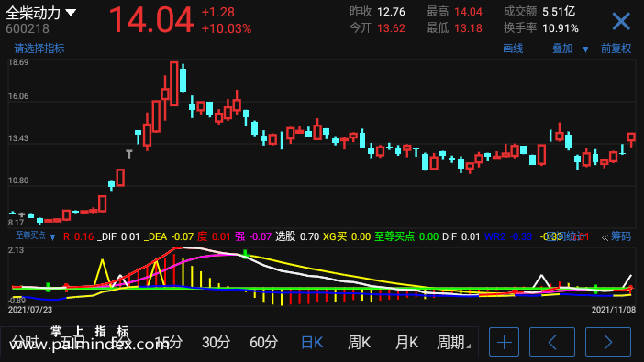Screen dimensions: 644x362
Task: Toggle 前复权 price adjustment
Action: point(616,49)
